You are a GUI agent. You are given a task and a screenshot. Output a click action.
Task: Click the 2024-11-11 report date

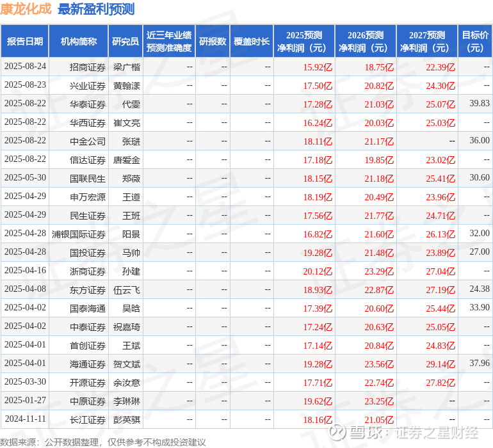click(x=25, y=419)
